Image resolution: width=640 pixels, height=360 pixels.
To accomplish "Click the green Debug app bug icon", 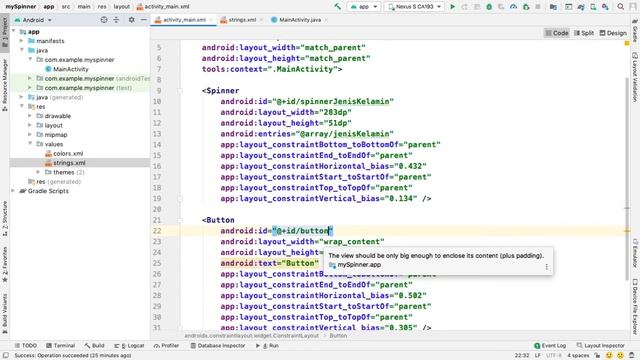I will click(489, 7).
